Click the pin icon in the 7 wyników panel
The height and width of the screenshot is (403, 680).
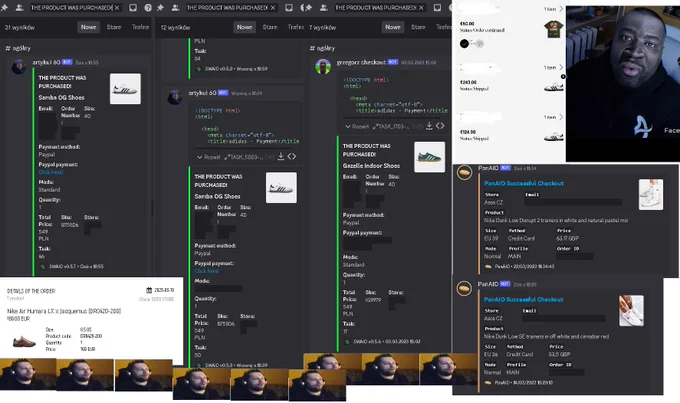(x=307, y=7)
